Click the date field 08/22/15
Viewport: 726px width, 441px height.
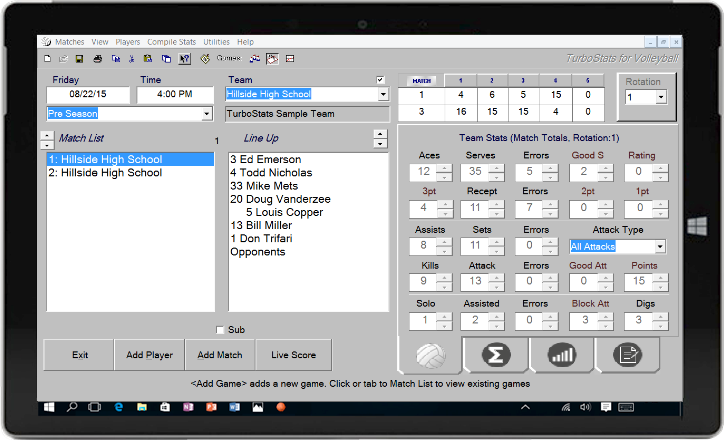88,94
